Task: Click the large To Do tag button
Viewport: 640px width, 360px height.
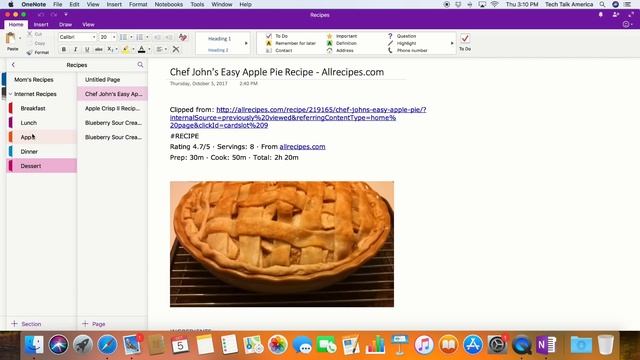Action: tap(465, 42)
